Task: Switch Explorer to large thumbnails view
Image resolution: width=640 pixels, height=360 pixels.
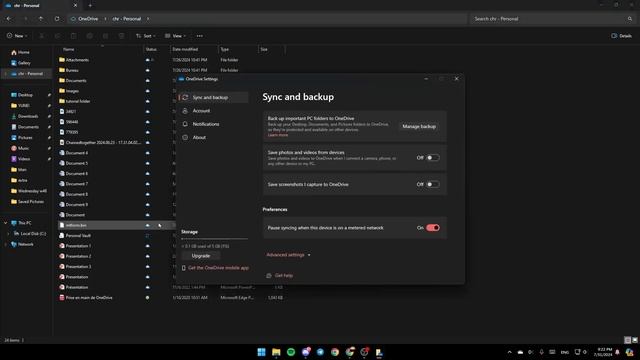Action: (x=634, y=340)
